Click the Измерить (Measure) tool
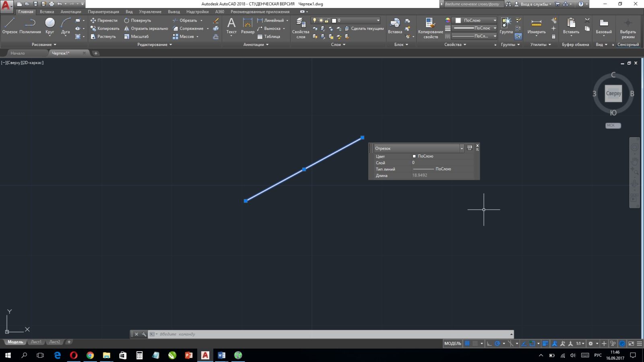This screenshot has width=644, height=362. click(x=537, y=26)
